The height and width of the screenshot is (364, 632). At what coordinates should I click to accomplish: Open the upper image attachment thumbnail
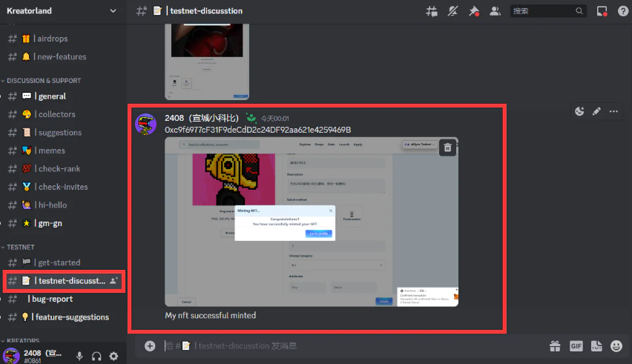tap(207, 62)
